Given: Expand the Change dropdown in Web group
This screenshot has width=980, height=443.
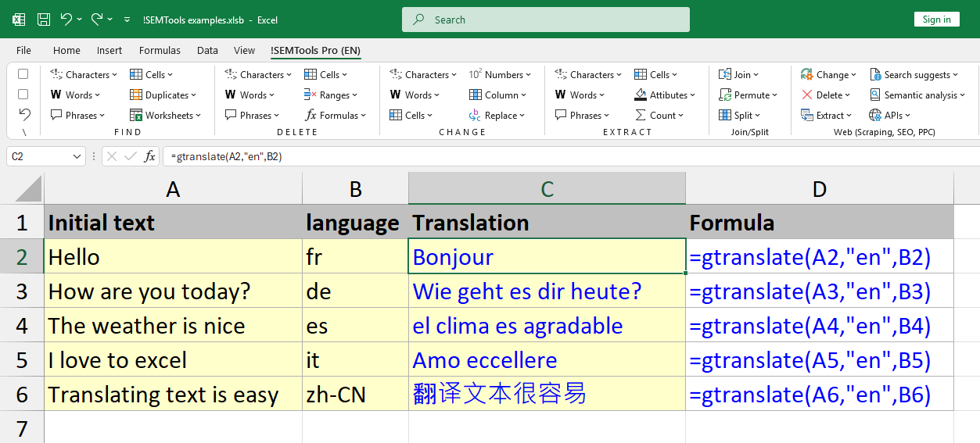Looking at the screenshot, I should [828, 75].
